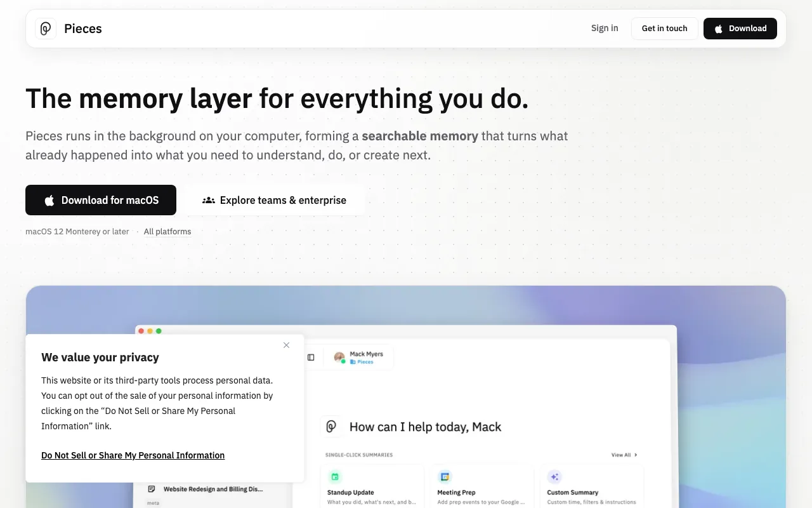812x508 pixels.
Task: Click the We value your privacy heading
Action: tap(100, 358)
